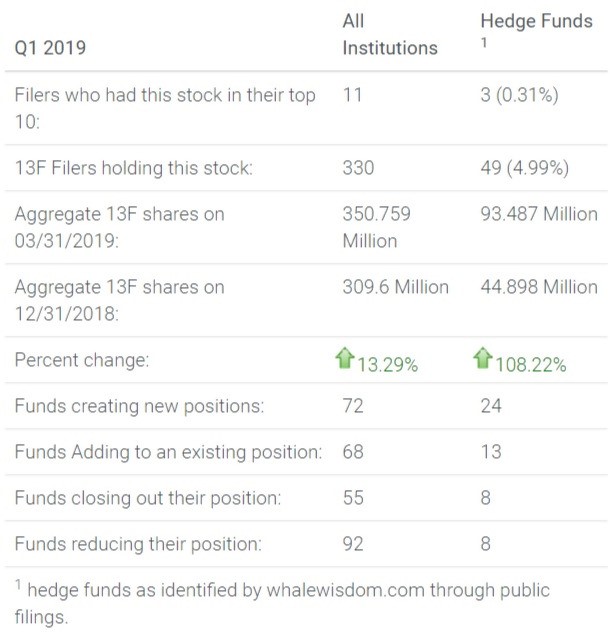
Task: Click the Hedge Funds footnote superscript 1
Action: (485, 44)
